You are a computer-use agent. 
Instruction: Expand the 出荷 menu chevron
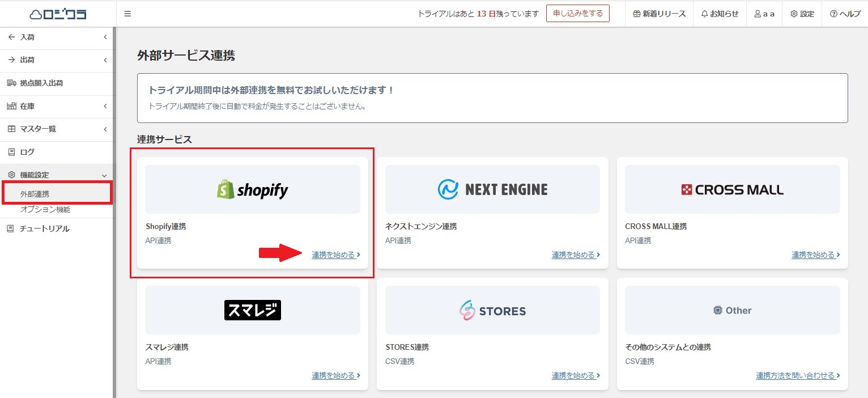click(x=105, y=60)
